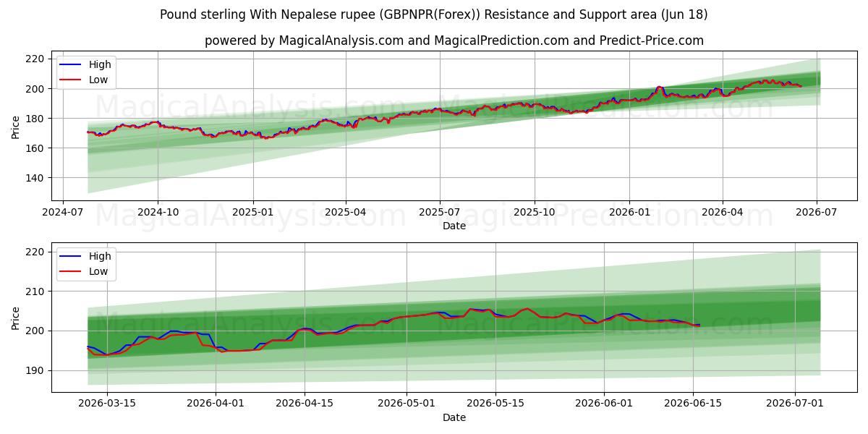Click the '2025-04' tick on top chart
The image size is (868, 434).
point(345,211)
